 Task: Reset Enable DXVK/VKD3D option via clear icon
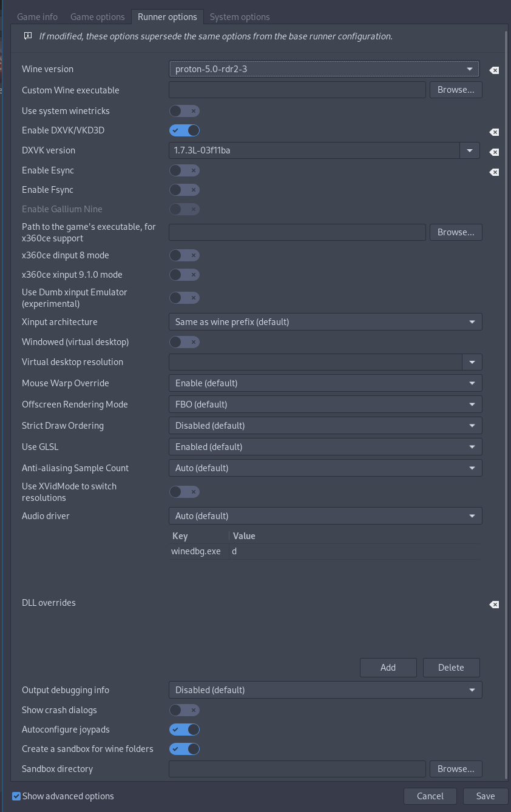click(x=494, y=132)
